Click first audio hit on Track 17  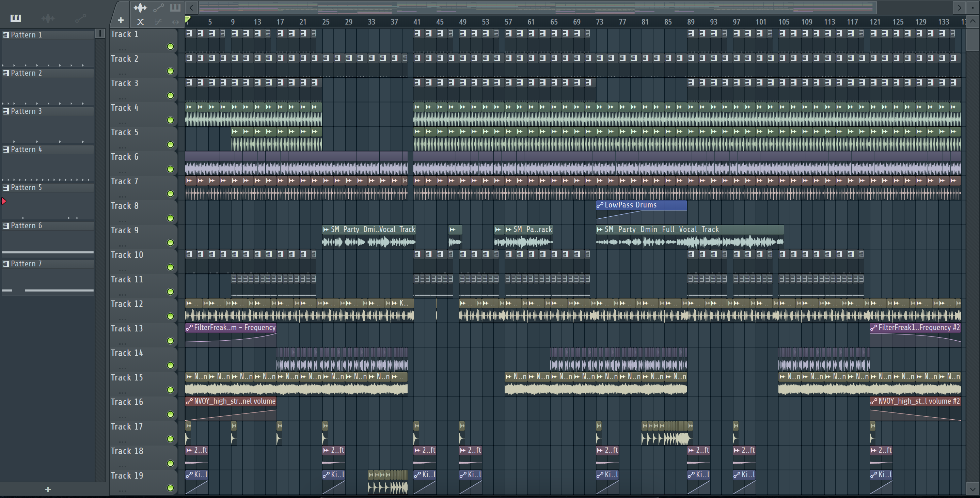pyautogui.click(x=188, y=433)
